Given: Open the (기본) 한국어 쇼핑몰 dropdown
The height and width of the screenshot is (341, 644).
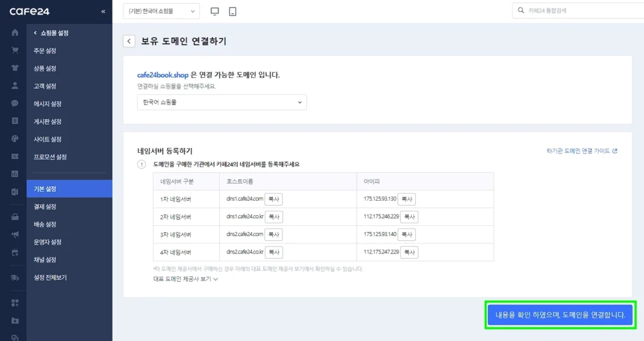Looking at the screenshot, I should 162,11.
